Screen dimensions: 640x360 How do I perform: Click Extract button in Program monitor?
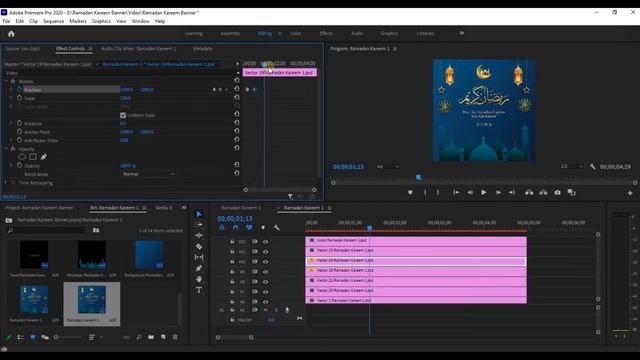pos(543,192)
